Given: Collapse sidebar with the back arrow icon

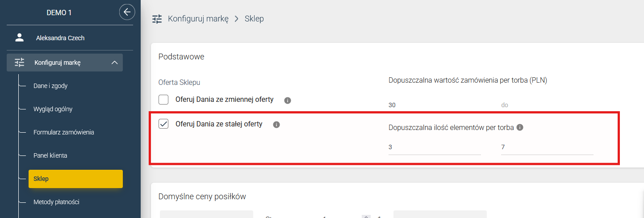Looking at the screenshot, I should tap(127, 12).
